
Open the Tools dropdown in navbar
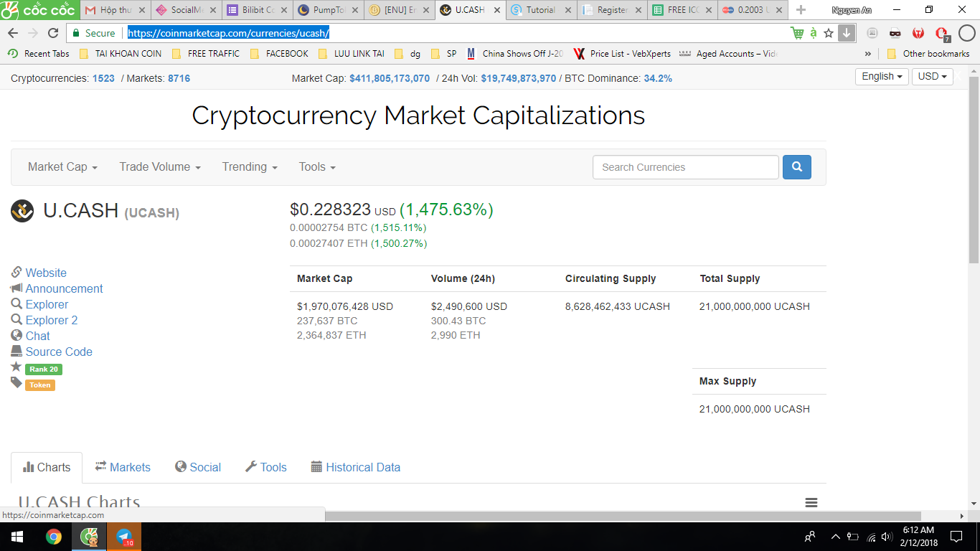(317, 167)
